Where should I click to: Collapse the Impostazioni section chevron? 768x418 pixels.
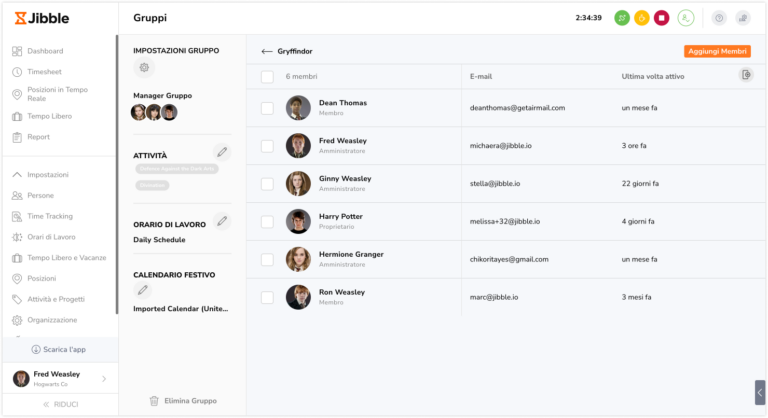(x=17, y=174)
